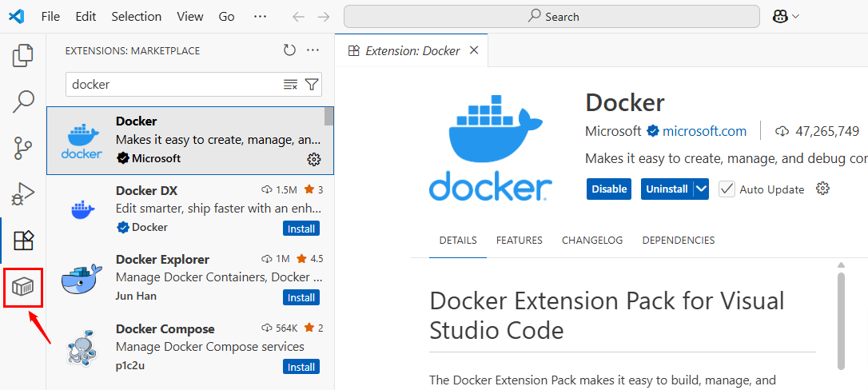The width and height of the screenshot is (868, 390).
Task: Open the Run and Debug view
Action: (23, 193)
